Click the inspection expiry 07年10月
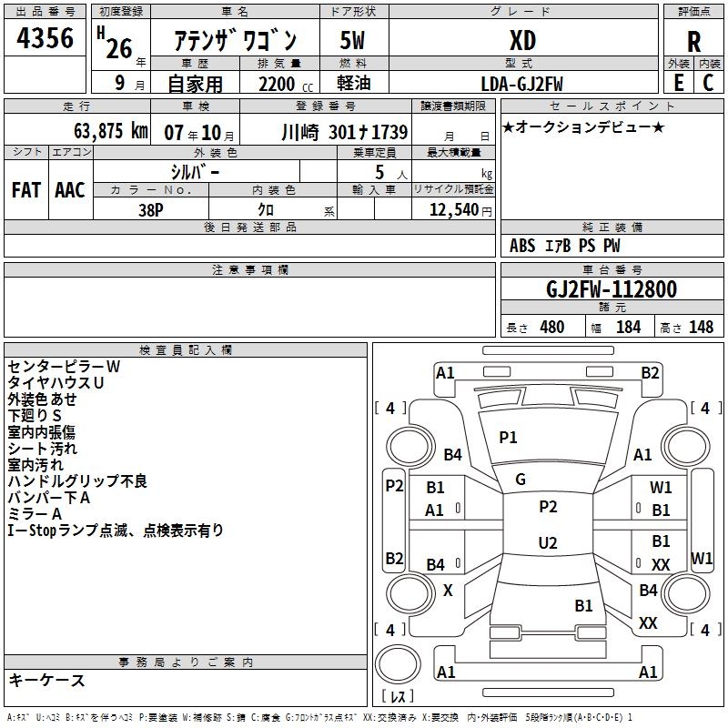The width and height of the screenshot is (728, 728). [199, 133]
